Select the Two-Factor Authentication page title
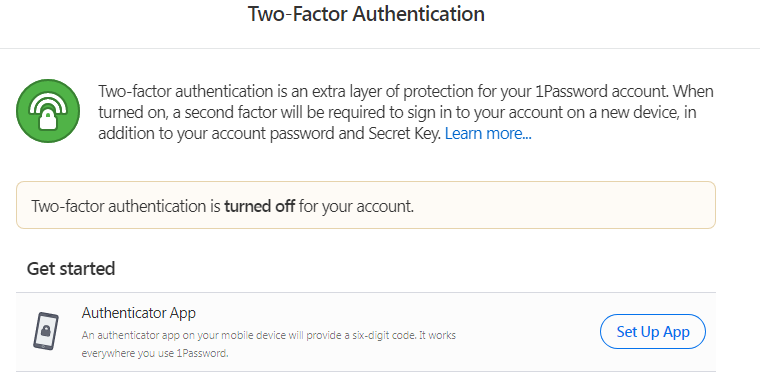The image size is (760, 386). click(366, 14)
